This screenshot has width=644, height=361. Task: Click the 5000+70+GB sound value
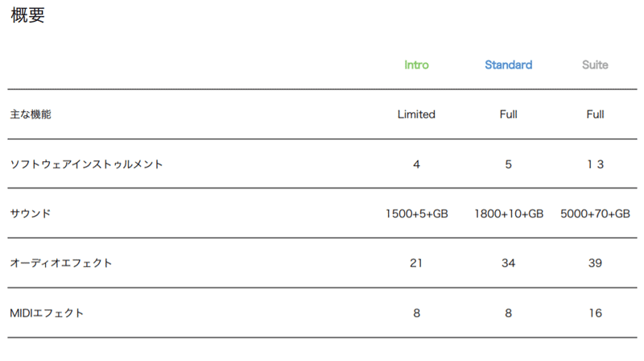coord(595,214)
